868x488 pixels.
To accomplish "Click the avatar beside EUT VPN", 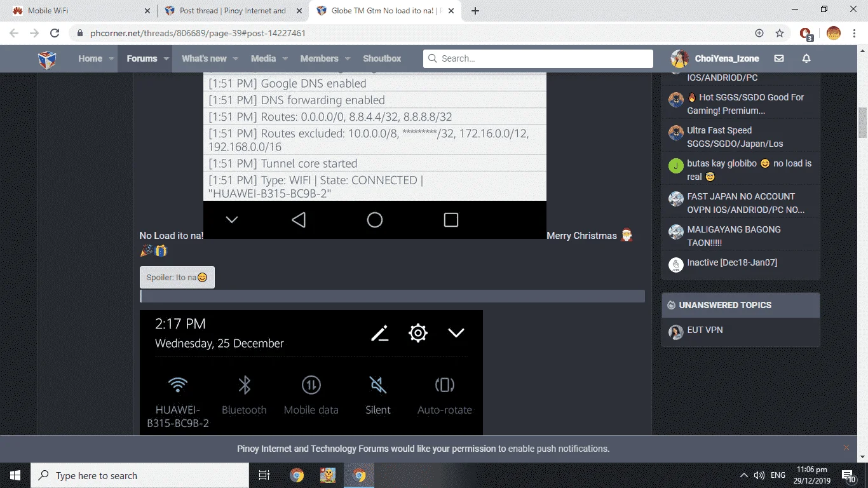I will click(x=676, y=332).
